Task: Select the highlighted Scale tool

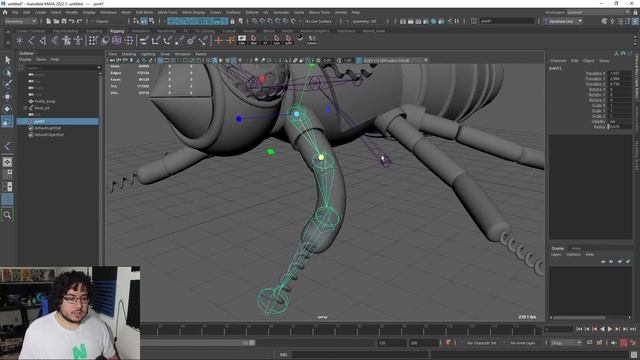Action: click(x=7, y=121)
